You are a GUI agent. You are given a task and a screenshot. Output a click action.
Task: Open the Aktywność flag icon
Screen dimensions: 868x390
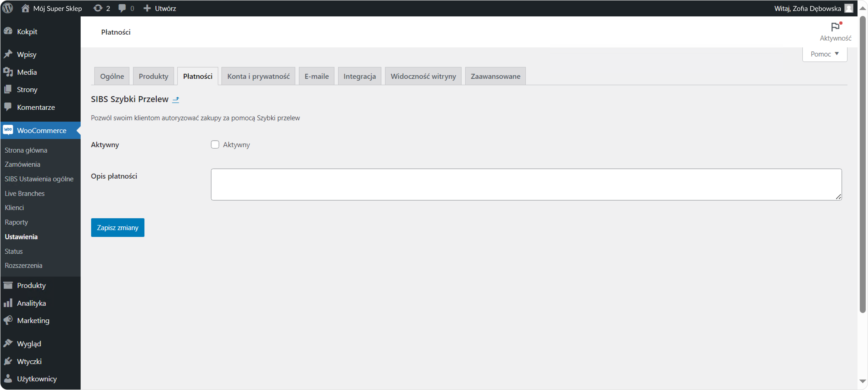(835, 27)
